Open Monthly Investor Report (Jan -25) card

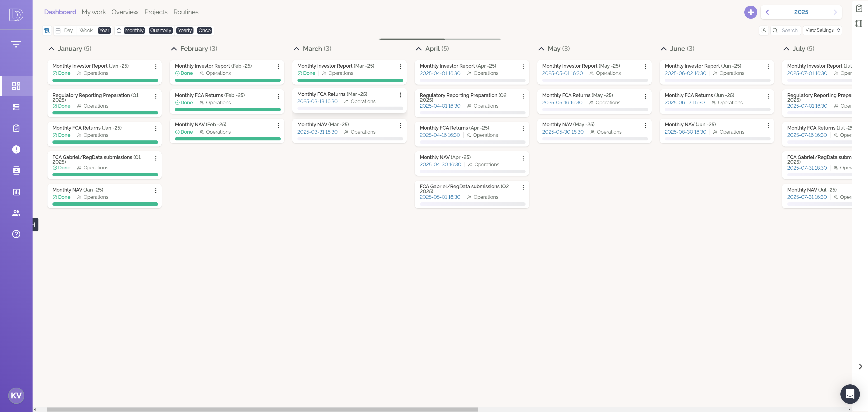104,72
